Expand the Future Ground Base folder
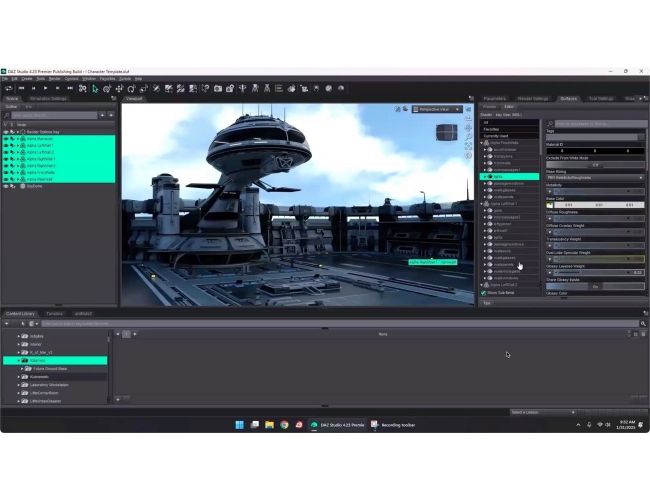The width and height of the screenshot is (650, 500). tap(22, 368)
